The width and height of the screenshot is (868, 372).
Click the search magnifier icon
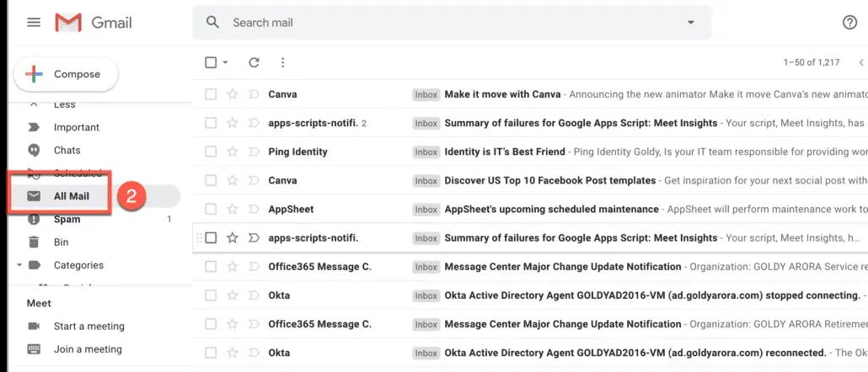tap(212, 23)
